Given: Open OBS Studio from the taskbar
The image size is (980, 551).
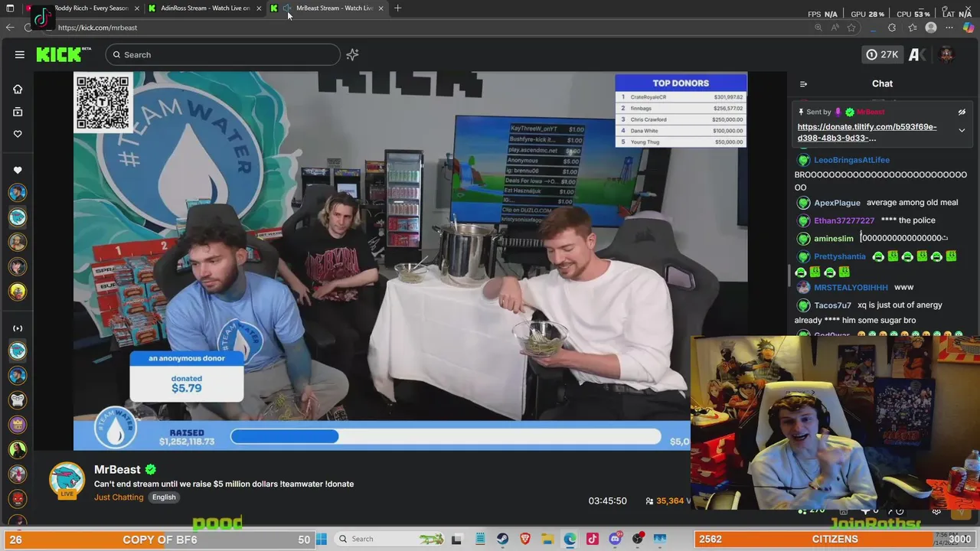Looking at the screenshot, I should point(637,539).
